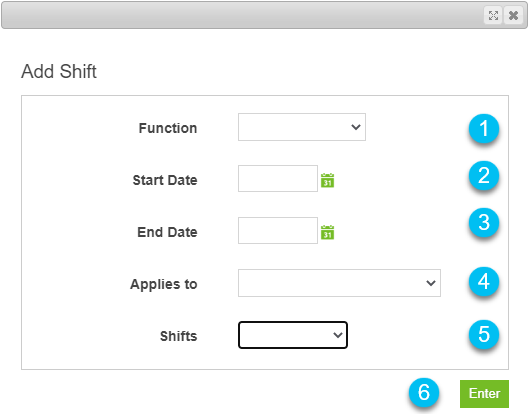Image resolution: width=530 pixels, height=414 pixels.
Task: Click the Add Shift heading text
Action: [x=59, y=71]
